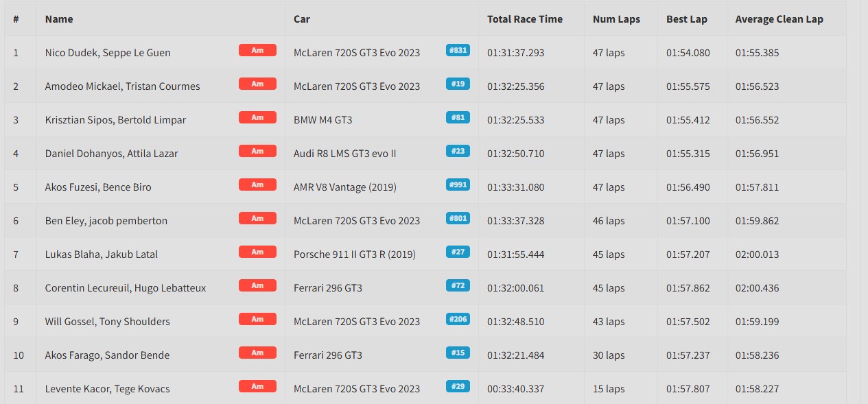868x404 pixels.
Task: Click car number badge #15
Action: [458, 353]
